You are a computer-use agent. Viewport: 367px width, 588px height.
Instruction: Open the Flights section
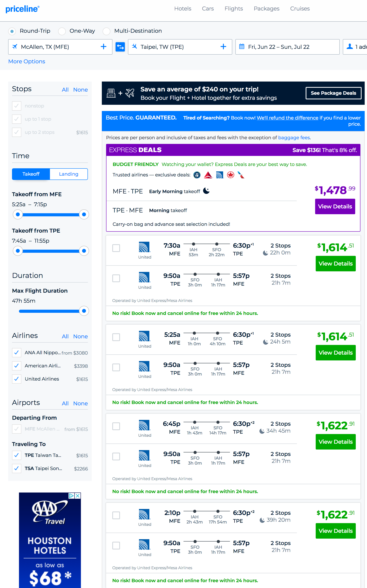click(234, 9)
